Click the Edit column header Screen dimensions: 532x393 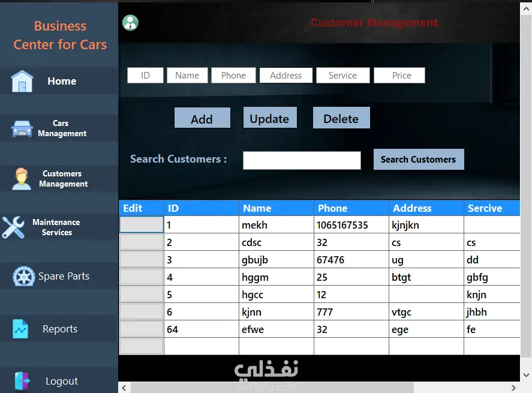(x=142, y=208)
